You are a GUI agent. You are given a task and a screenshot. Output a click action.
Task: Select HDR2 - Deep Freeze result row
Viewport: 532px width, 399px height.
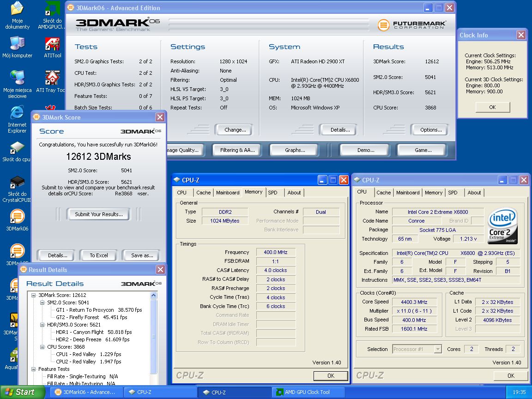92,339
